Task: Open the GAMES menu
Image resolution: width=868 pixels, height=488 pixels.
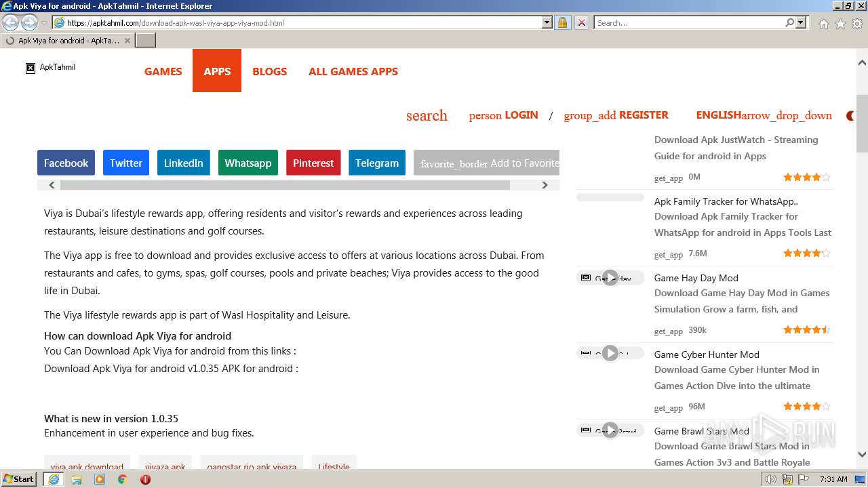Action: (x=163, y=71)
